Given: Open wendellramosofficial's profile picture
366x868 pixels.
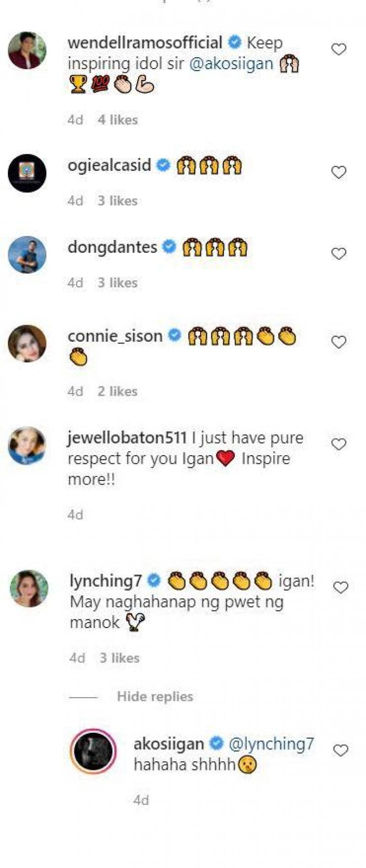Looking at the screenshot, I should pos(27,50).
